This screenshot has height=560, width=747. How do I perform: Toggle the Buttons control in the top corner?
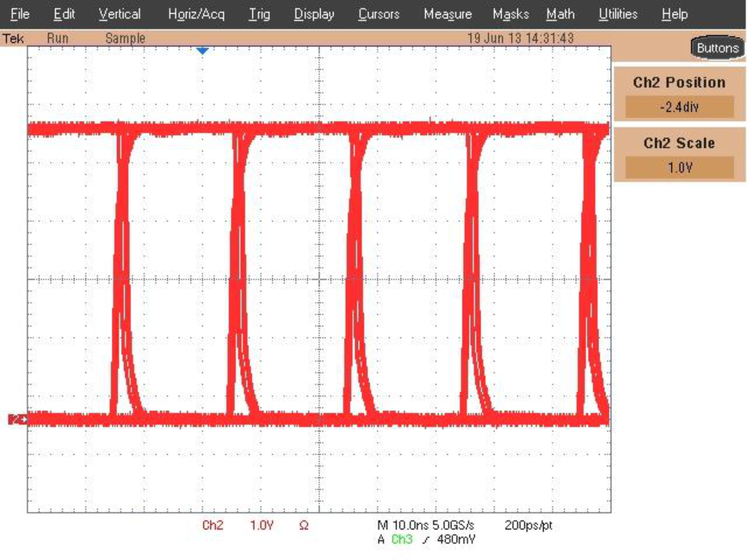pyautogui.click(x=718, y=48)
